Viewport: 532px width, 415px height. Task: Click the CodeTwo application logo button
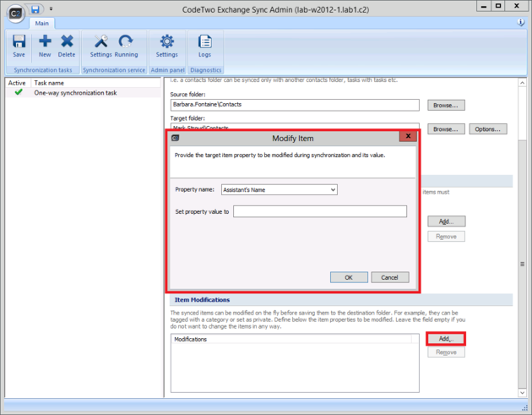15,14
